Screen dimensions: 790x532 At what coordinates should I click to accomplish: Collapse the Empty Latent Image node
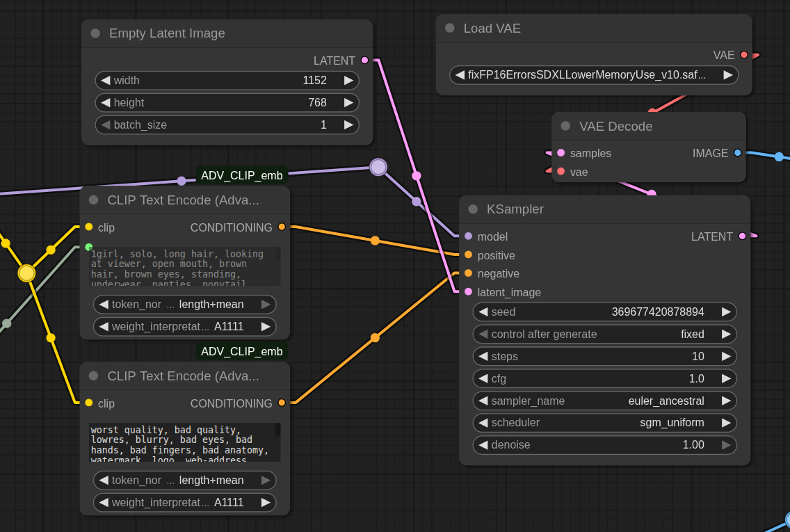[95, 33]
